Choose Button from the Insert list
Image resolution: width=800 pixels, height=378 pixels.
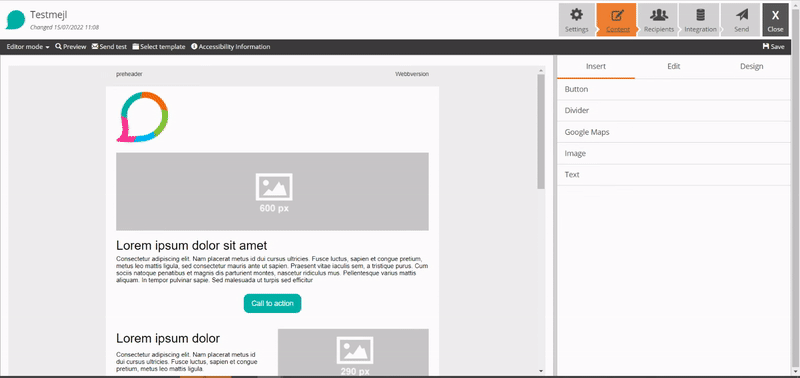673,89
